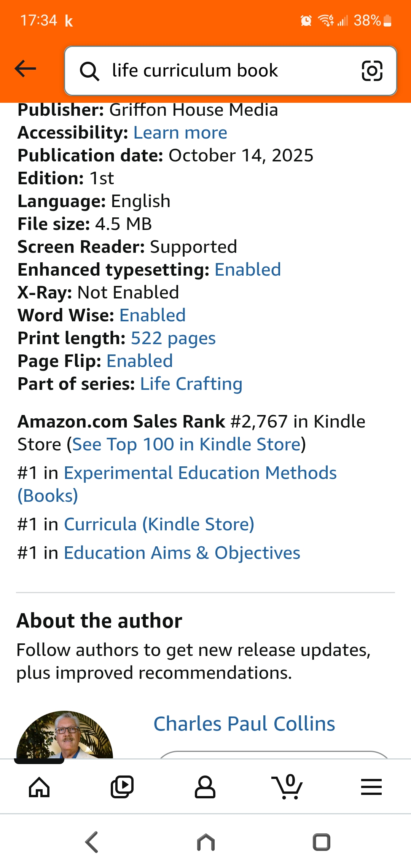The image size is (411, 868).
Task: Open the 522 pages print length link
Action: pyautogui.click(x=173, y=338)
